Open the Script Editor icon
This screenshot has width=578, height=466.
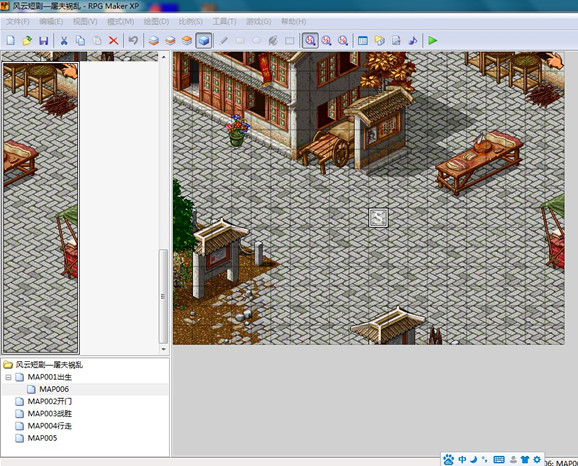click(x=396, y=40)
